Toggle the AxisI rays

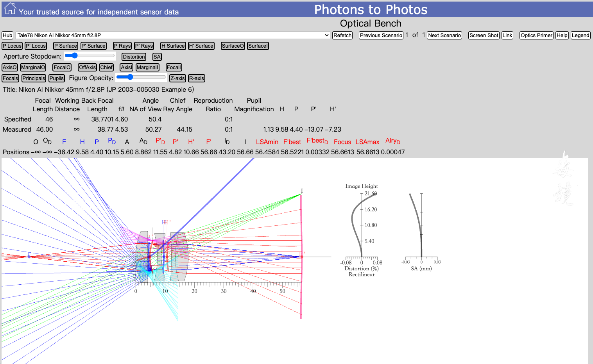[127, 67]
